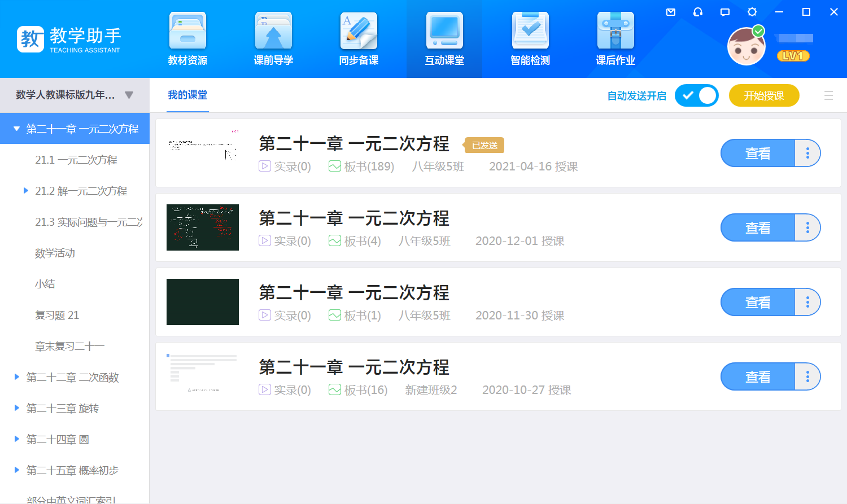Click the headset customer support icon
Screen dimensions: 847x504
coord(698,12)
